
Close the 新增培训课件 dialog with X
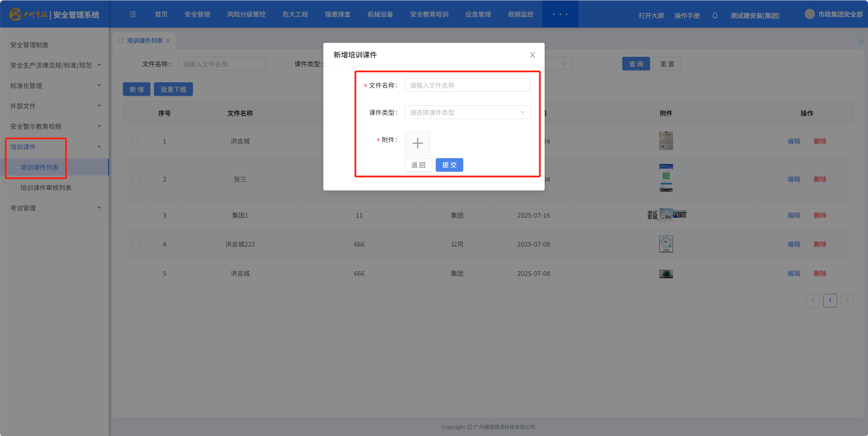(x=532, y=55)
